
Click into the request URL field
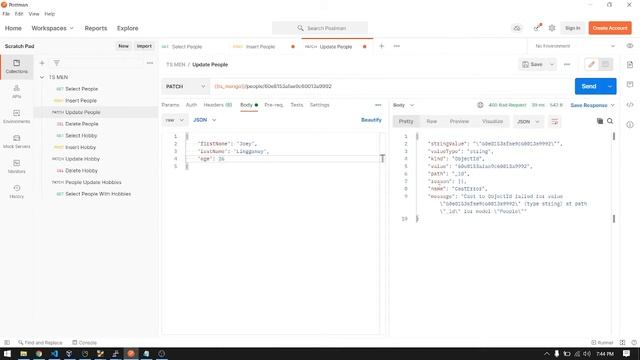coord(392,87)
